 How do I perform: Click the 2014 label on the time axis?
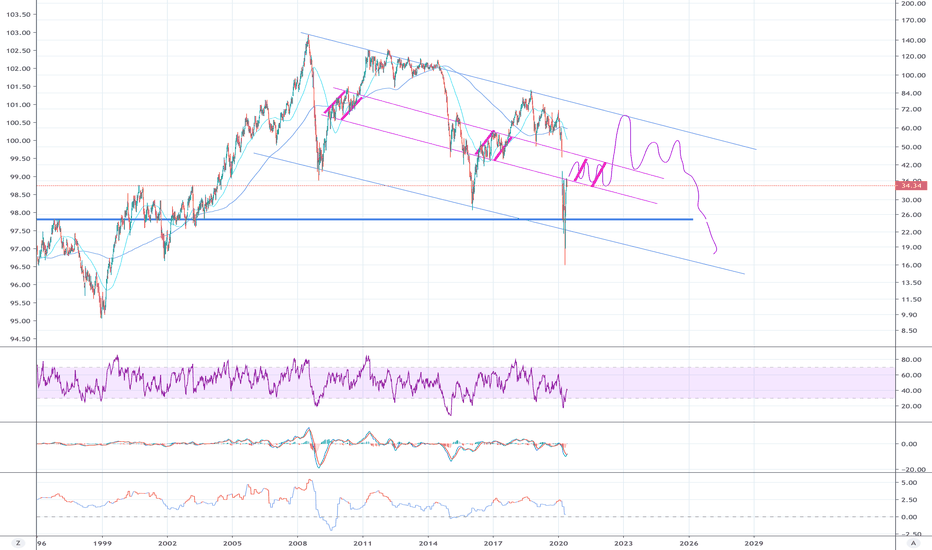pyautogui.click(x=428, y=543)
